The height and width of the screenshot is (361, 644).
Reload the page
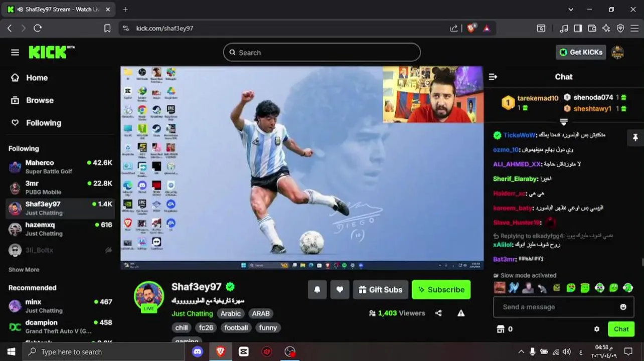pyautogui.click(x=38, y=29)
